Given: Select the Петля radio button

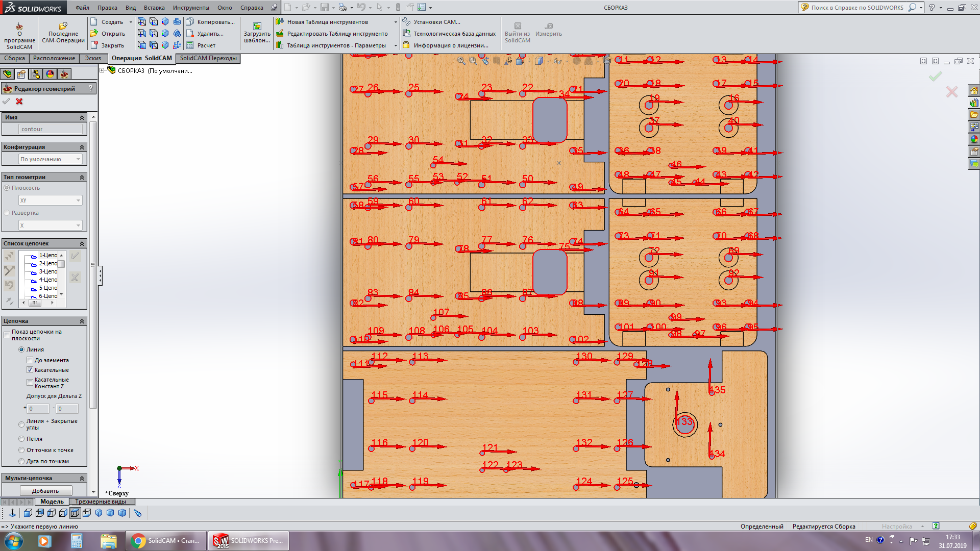Looking at the screenshot, I should tap(21, 439).
